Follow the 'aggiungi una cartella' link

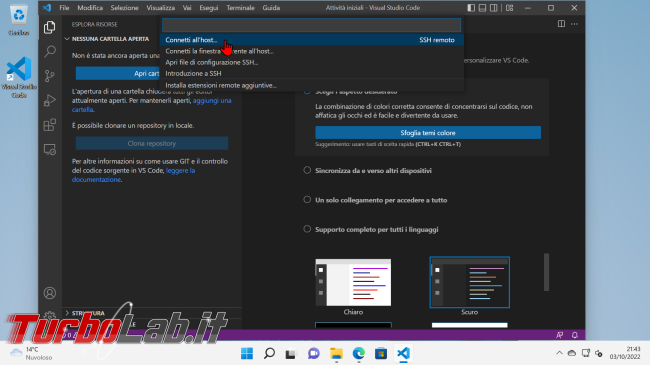pyautogui.click(x=212, y=100)
